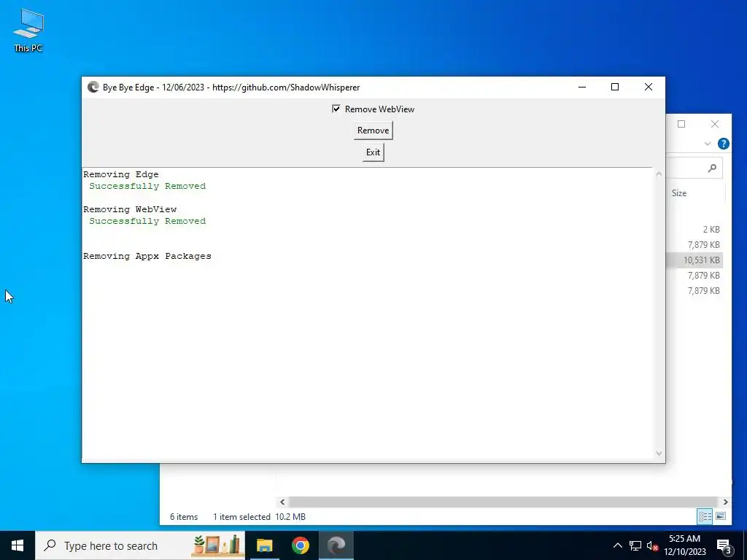Open File Explorer help icon
Image resolution: width=747 pixels, height=560 pixels.
coord(723,144)
